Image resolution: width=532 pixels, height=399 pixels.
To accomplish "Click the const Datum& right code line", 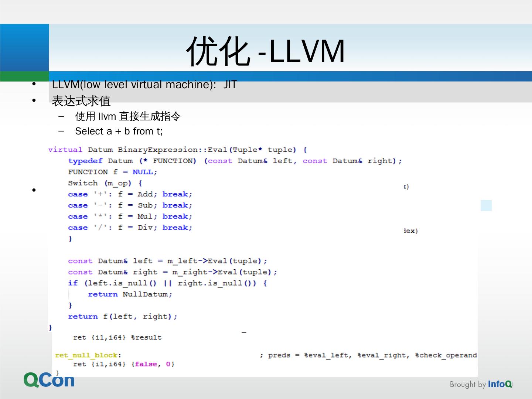I will tap(173, 272).
